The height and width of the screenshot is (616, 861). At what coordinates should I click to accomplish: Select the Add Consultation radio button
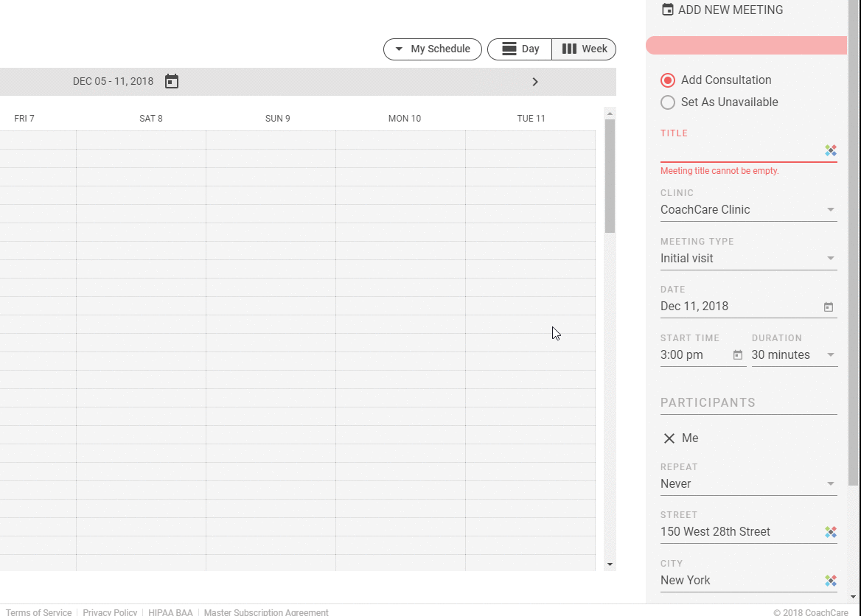pos(668,80)
